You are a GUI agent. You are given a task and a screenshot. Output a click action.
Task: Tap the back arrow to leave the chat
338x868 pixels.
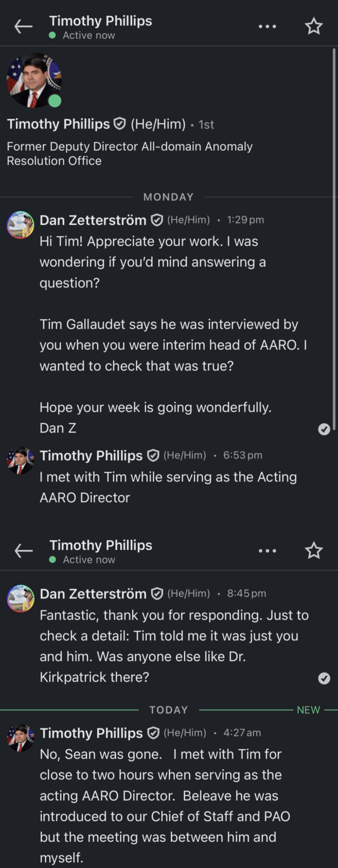pyautogui.click(x=23, y=26)
